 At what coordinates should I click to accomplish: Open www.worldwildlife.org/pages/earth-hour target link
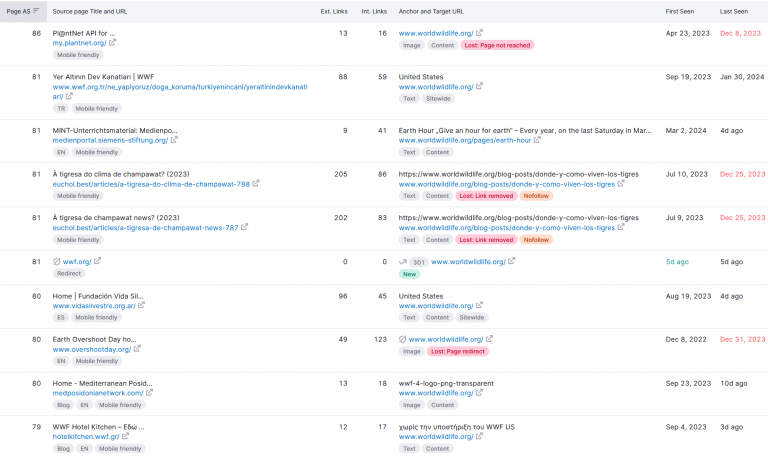pyautogui.click(x=465, y=141)
